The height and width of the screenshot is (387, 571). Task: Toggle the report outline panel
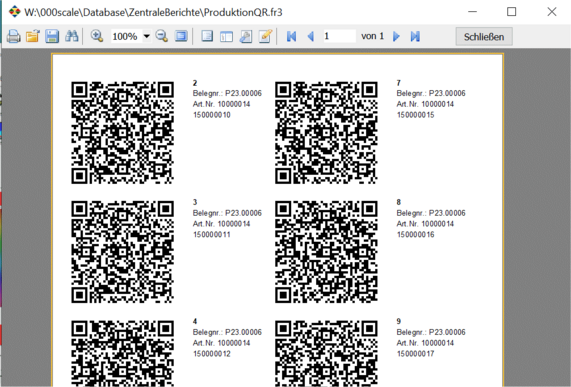207,36
